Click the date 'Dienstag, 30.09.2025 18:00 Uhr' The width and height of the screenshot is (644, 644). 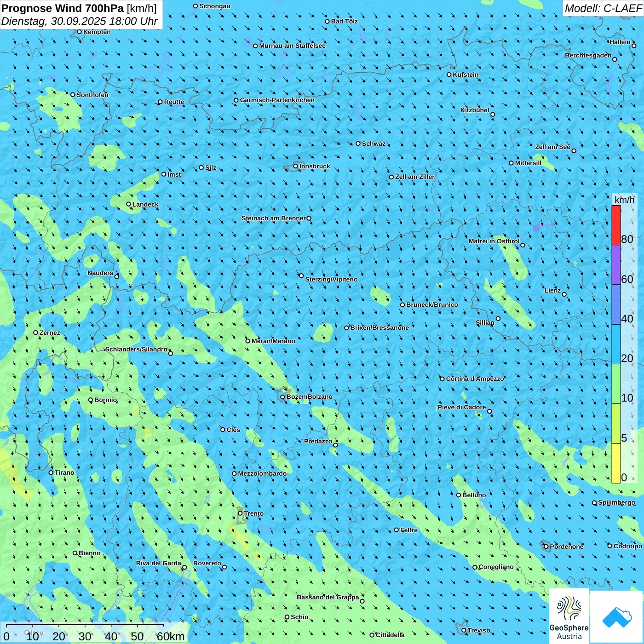80,21
